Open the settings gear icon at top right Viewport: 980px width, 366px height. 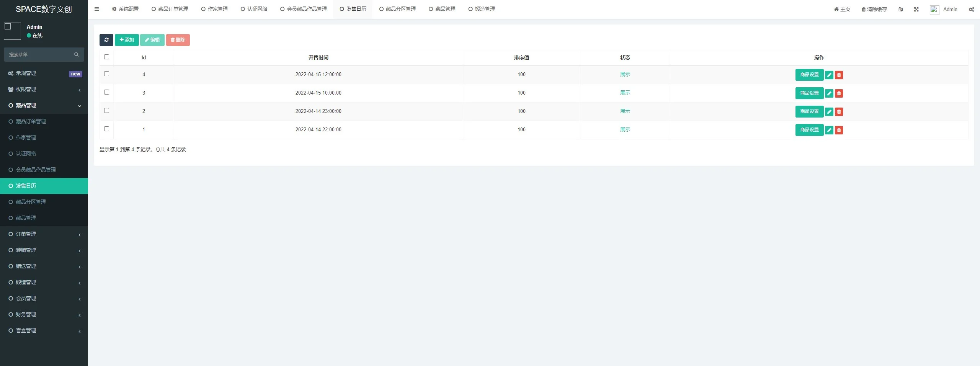click(971, 9)
